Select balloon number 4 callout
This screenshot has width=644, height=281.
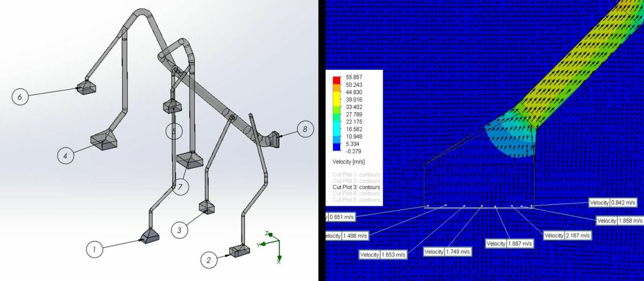(x=65, y=156)
